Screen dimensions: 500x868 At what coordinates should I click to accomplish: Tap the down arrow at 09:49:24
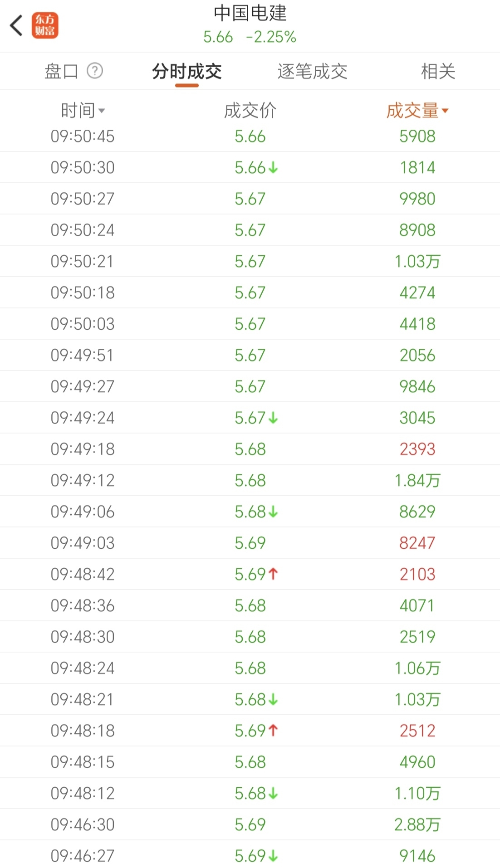tap(273, 418)
